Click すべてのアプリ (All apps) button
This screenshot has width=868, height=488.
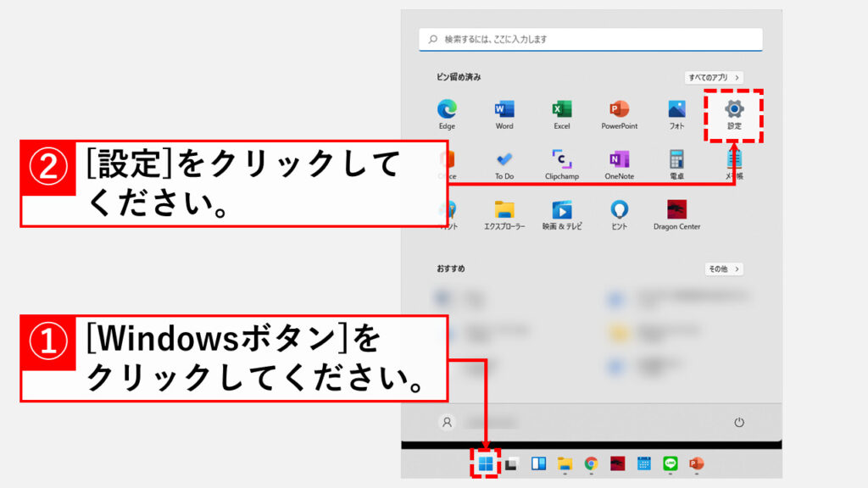714,77
